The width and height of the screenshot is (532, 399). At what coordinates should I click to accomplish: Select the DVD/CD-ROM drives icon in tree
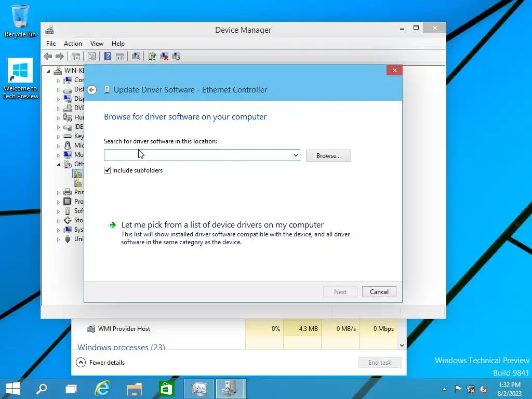click(68, 108)
